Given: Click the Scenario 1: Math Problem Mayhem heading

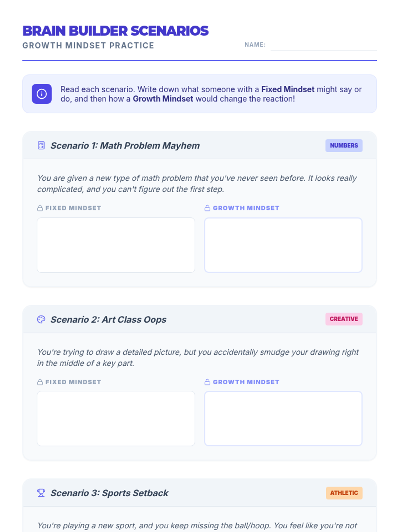Looking at the screenshot, I should 125,146.
